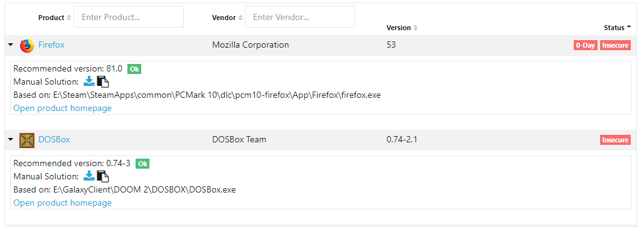This screenshot has width=644, height=227.
Task: Open product homepage for Firefox
Action: tap(62, 108)
